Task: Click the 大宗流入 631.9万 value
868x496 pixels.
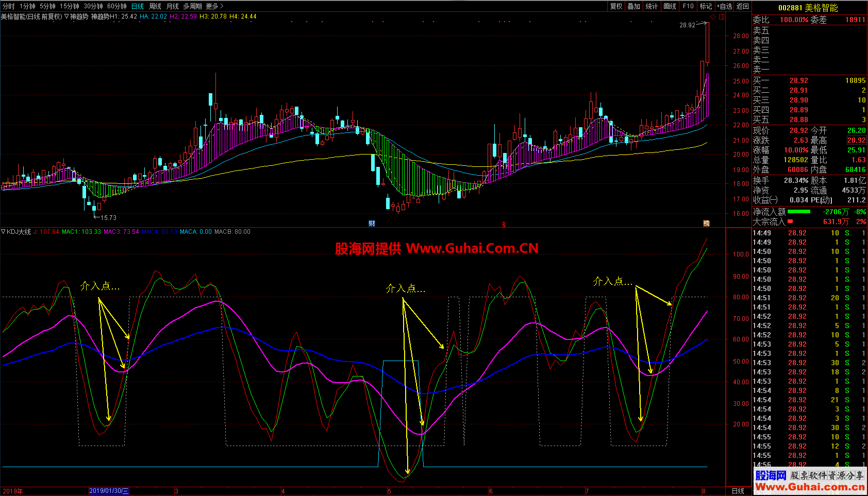Action: [x=836, y=221]
